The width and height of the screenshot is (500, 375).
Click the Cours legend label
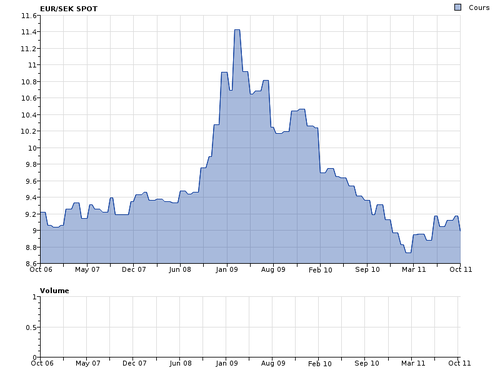pyautogui.click(x=479, y=7)
